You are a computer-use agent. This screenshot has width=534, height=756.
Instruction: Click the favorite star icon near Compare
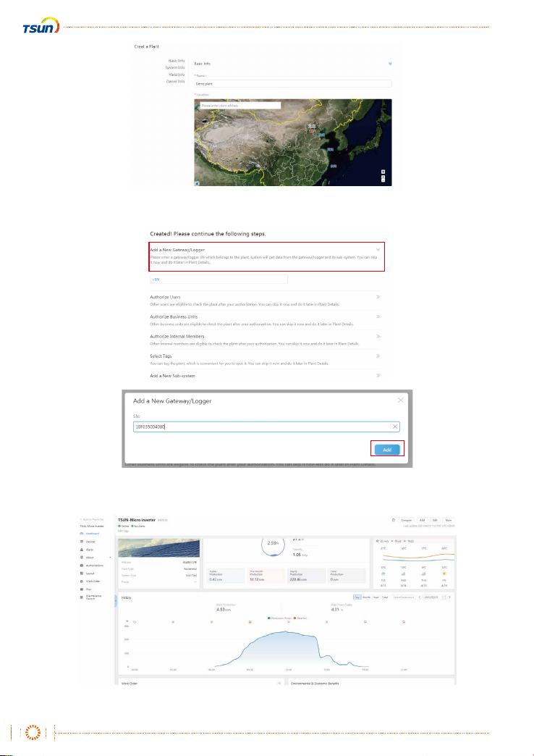[x=394, y=520]
